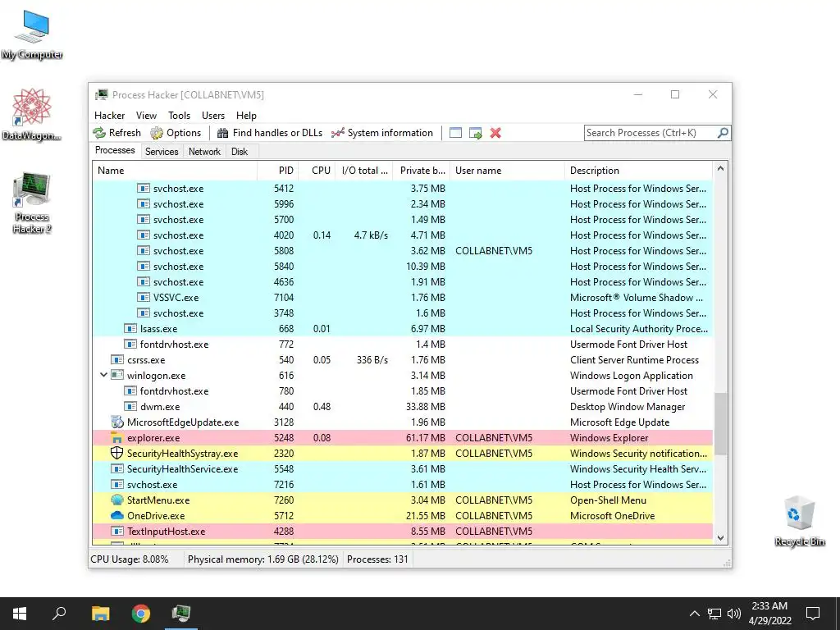The width and height of the screenshot is (840, 630).
Task: Open the My Computer desktop icon
Action: pos(32,34)
